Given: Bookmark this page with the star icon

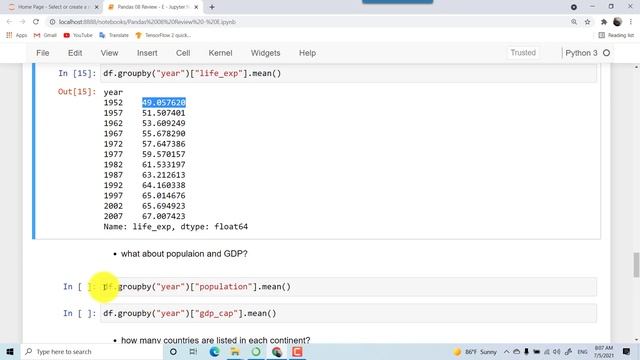Looking at the screenshot, I should click(587, 22).
